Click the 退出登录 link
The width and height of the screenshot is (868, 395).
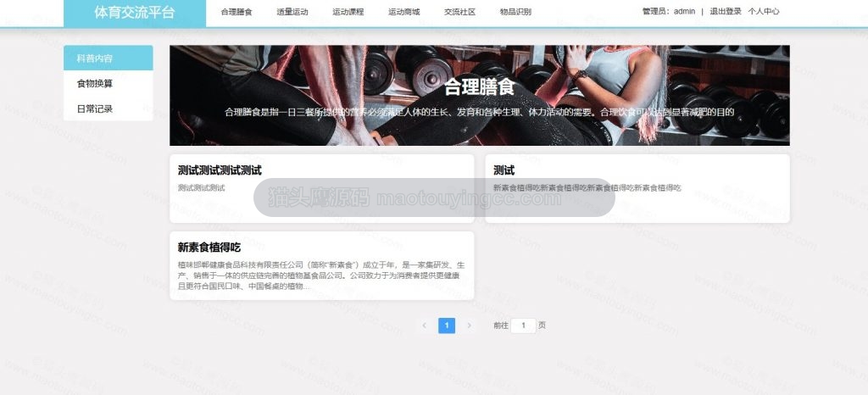point(726,11)
